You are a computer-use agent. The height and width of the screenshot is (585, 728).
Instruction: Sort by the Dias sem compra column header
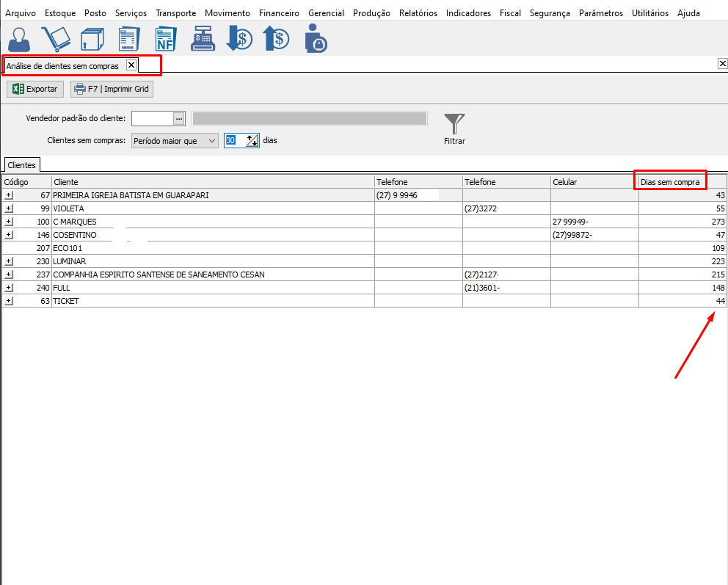point(670,181)
